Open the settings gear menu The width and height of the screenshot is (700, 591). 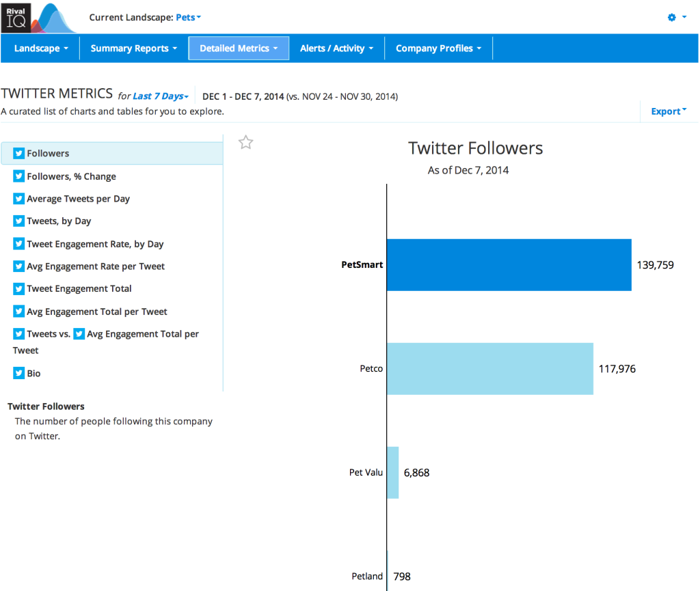(671, 17)
